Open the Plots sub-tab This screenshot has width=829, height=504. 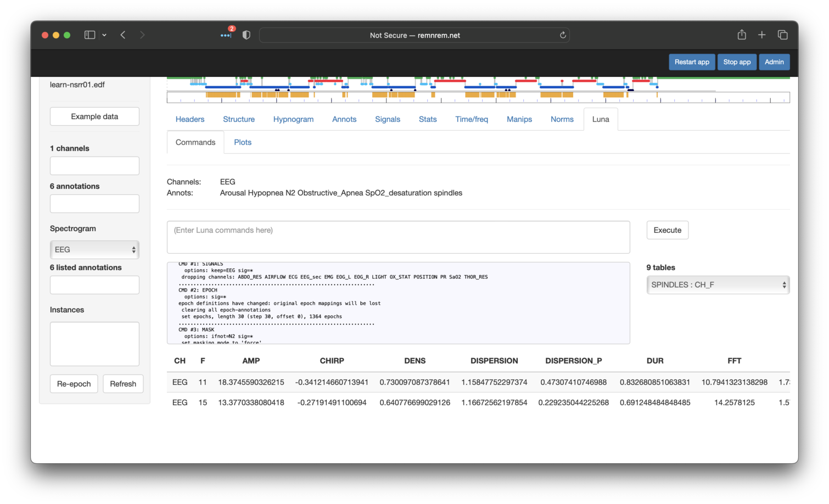[x=243, y=142]
